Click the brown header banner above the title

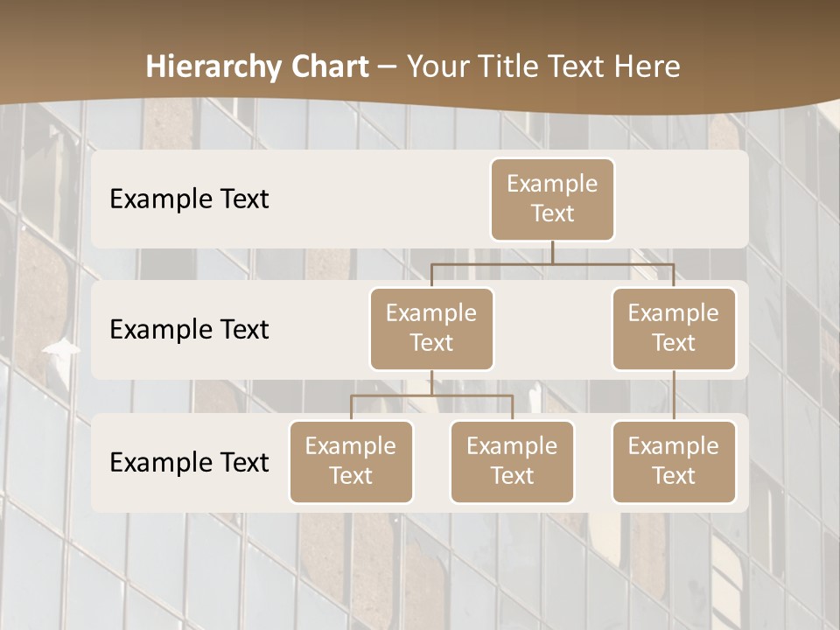click(x=420, y=22)
